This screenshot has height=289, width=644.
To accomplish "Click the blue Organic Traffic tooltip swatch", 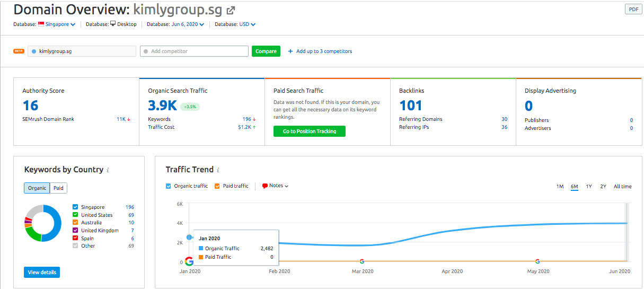I will pos(201,248).
